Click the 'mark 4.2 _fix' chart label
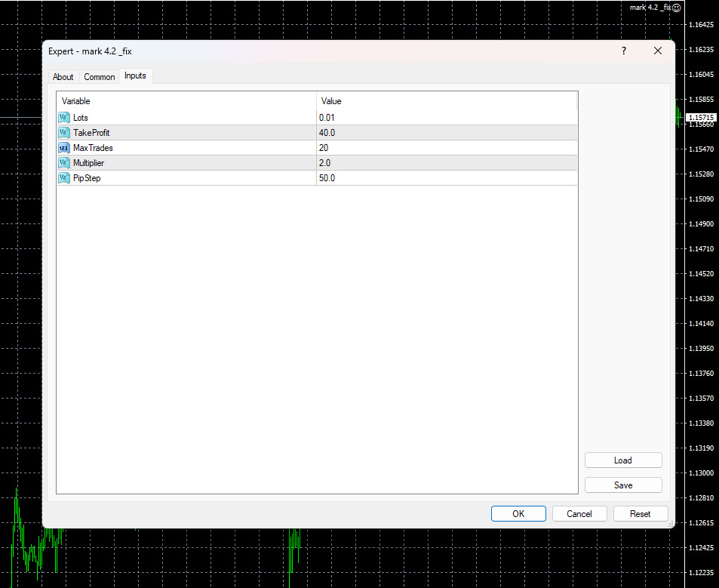 pyautogui.click(x=650, y=8)
